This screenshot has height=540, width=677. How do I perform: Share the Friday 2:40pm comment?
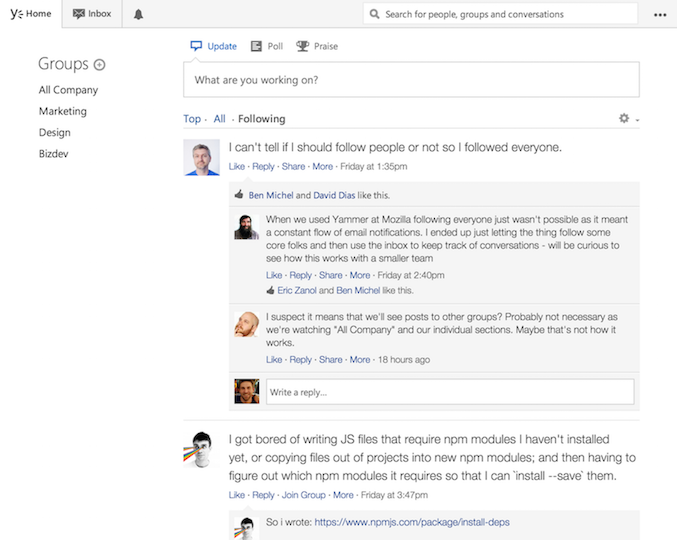[x=330, y=275]
